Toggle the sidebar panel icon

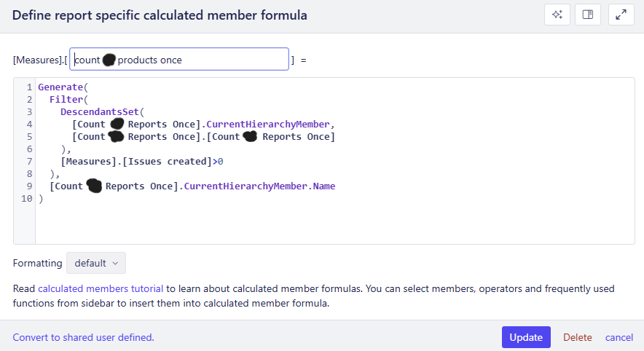588,15
